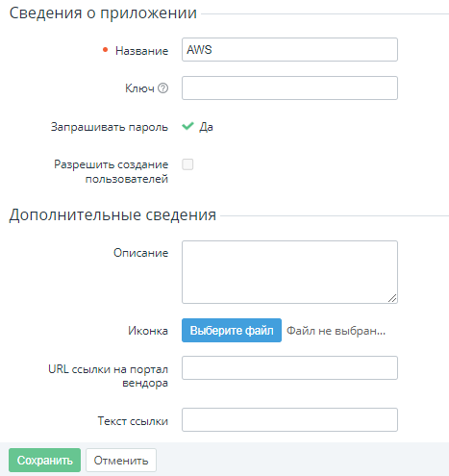
Task: Focus the Текст ссылки input field
Action: pos(289,419)
